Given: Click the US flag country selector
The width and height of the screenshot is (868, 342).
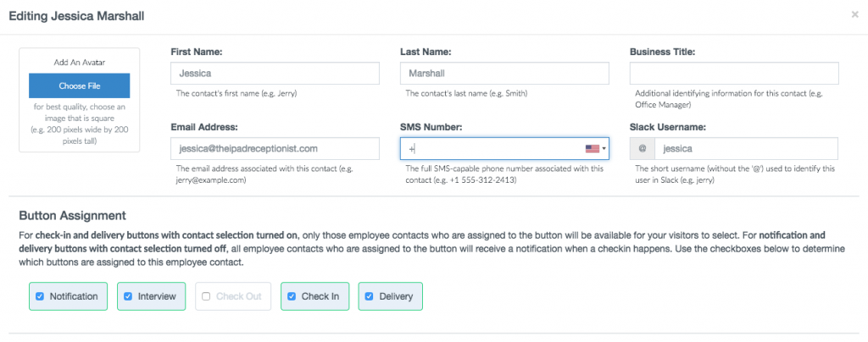Looking at the screenshot, I should tap(592, 149).
